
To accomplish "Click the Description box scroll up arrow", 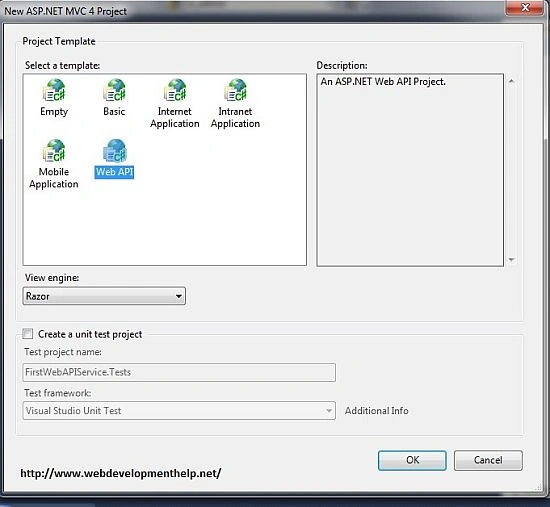I will 511,81.
